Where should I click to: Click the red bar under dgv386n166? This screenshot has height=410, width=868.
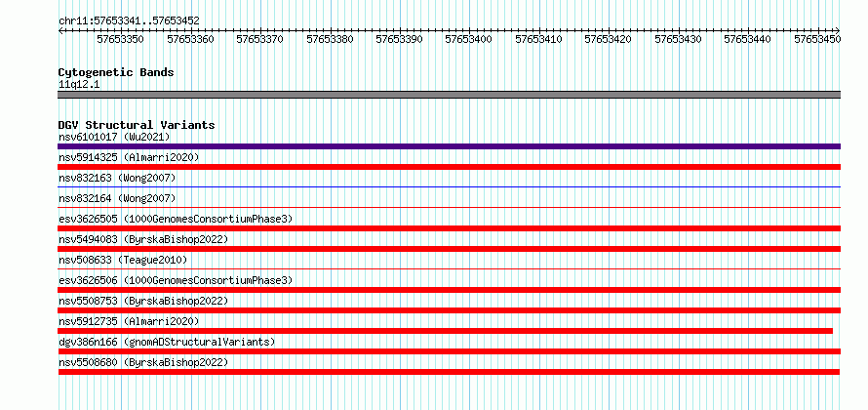450,351
